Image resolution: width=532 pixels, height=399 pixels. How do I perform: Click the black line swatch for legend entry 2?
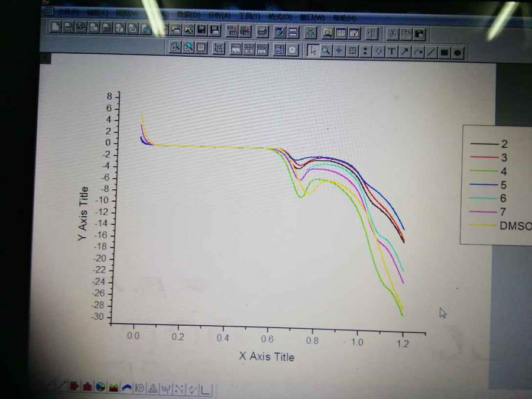point(484,144)
